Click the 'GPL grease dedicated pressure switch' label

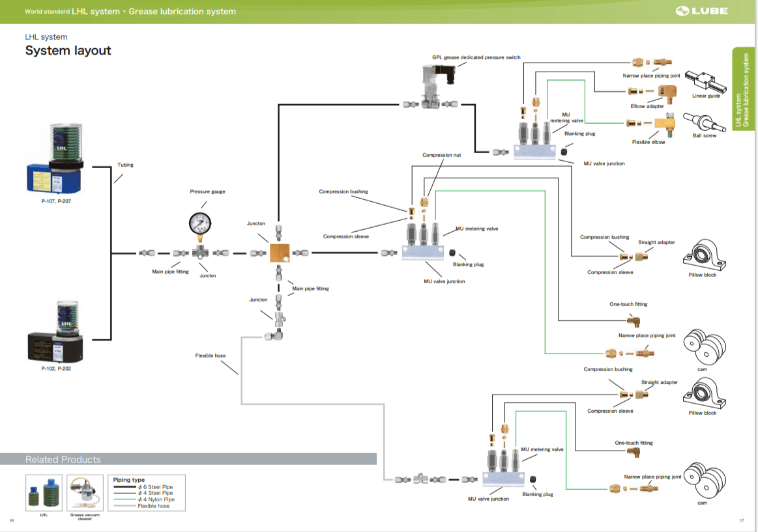pyautogui.click(x=476, y=57)
